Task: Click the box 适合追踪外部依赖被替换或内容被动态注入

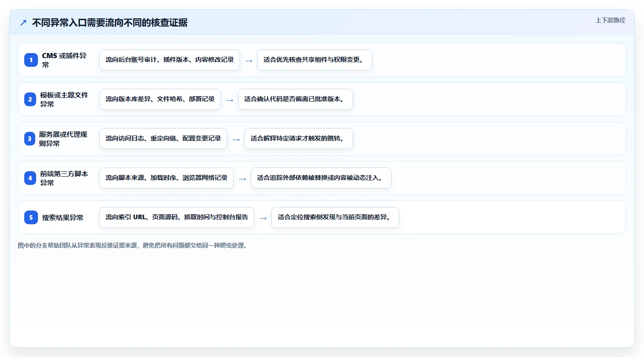Action: (321, 178)
